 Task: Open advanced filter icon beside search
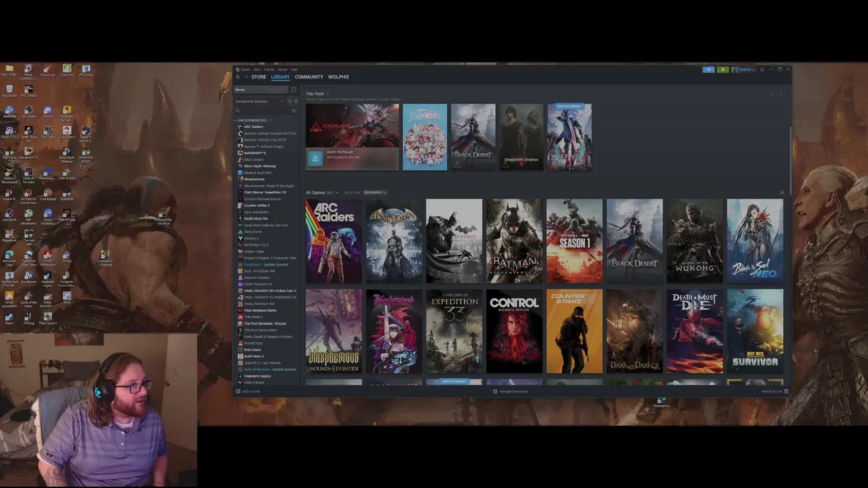click(x=294, y=110)
